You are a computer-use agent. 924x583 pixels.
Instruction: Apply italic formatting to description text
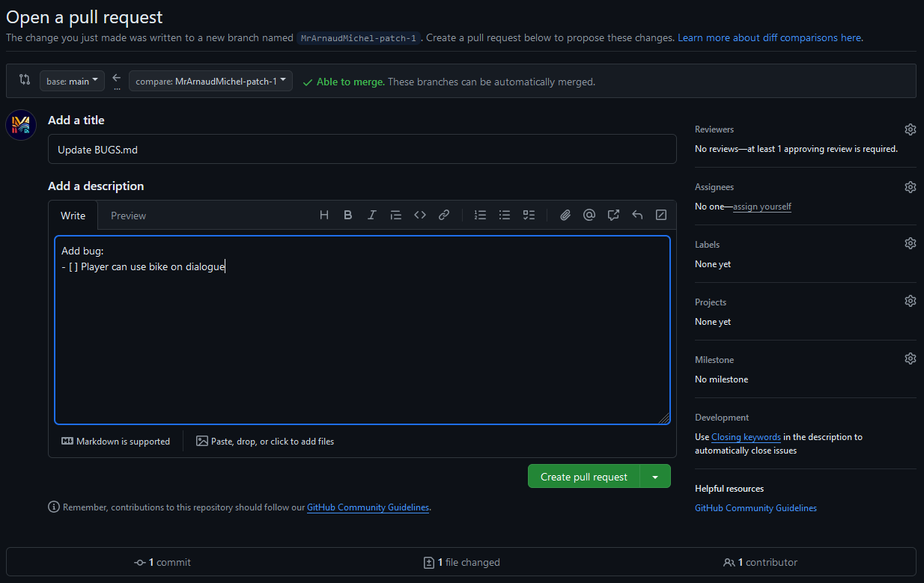pos(372,216)
